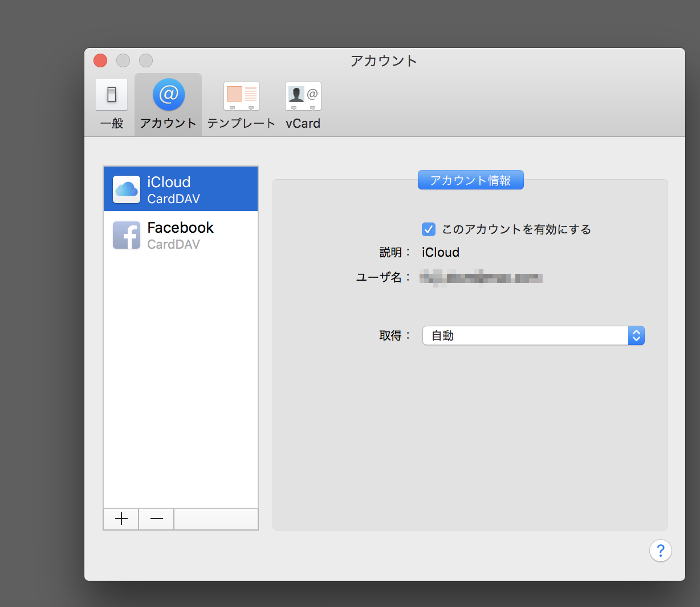Select the アカウント情報 tab
700x607 pixels.
pos(470,180)
